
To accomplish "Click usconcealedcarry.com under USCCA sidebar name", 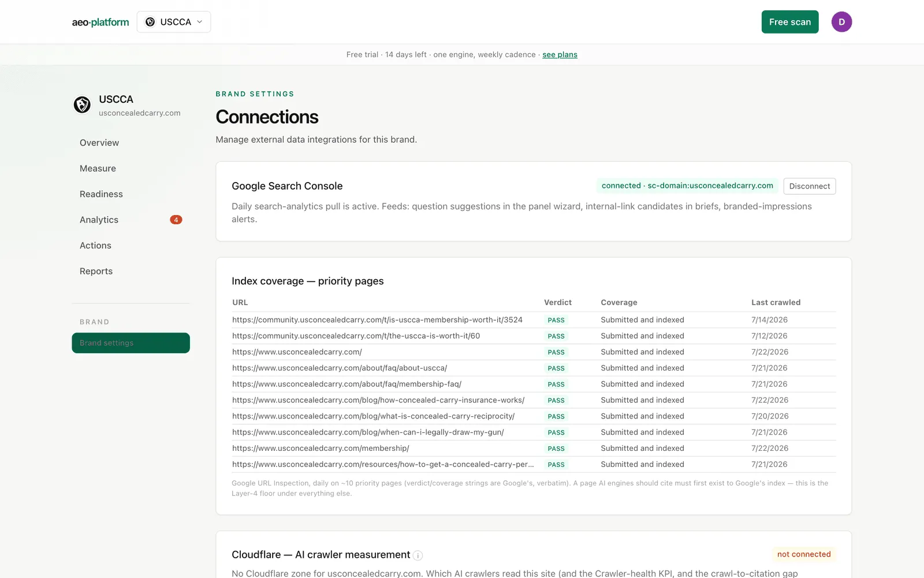I will [139, 113].
